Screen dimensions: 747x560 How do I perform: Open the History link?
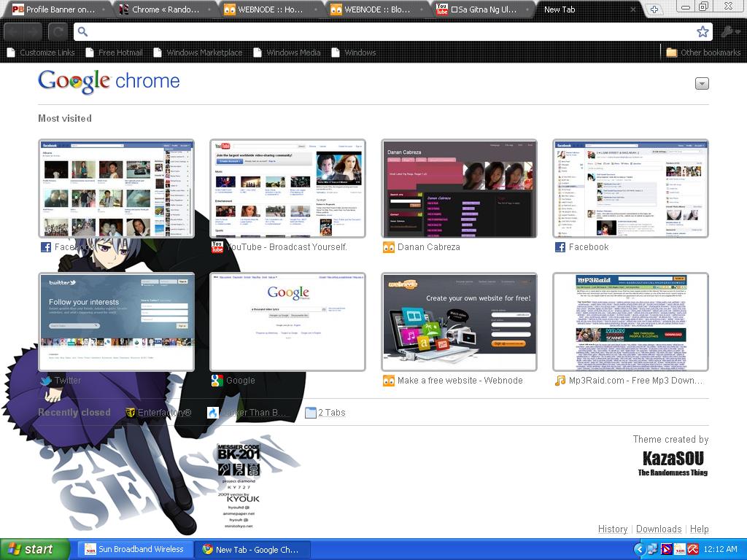click(612, 529)
